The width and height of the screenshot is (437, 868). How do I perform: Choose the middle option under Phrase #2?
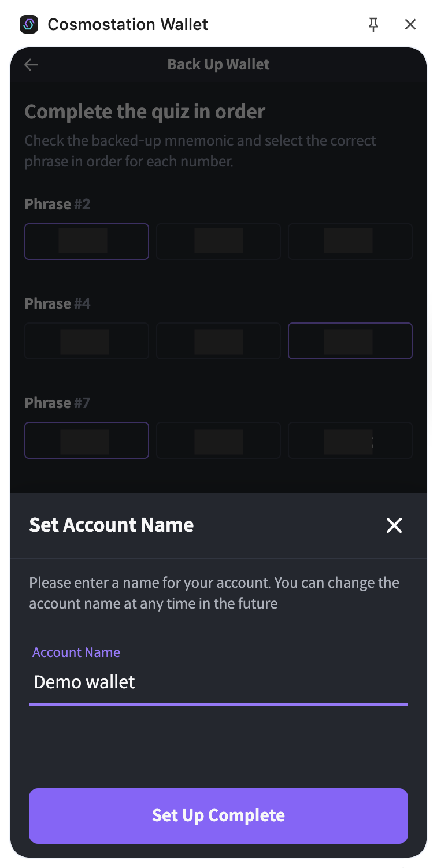pos(218,242)
